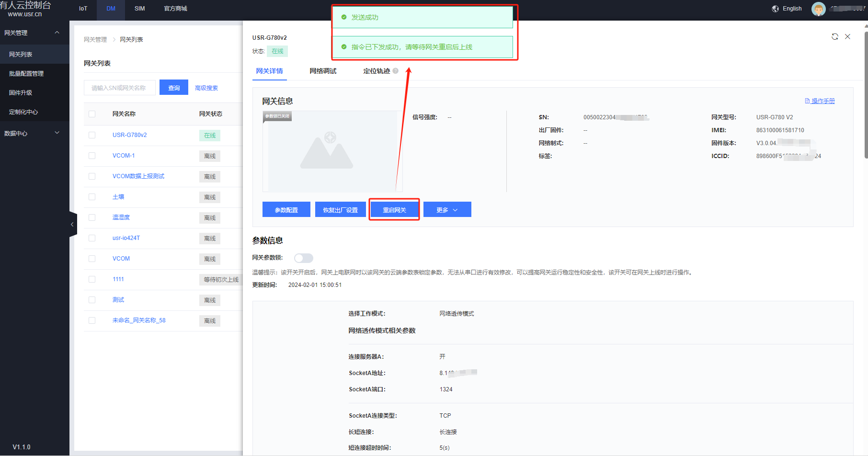Screen dimensions: 868x456
Task: Switch to the 网络调试 tab
Action: tap(323, 71)
